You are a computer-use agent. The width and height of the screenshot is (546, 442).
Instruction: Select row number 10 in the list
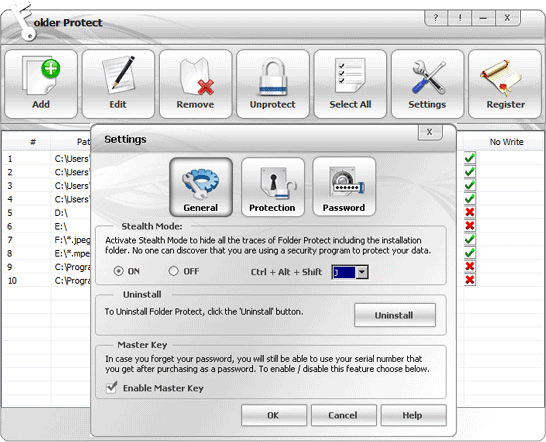[12, 281]
